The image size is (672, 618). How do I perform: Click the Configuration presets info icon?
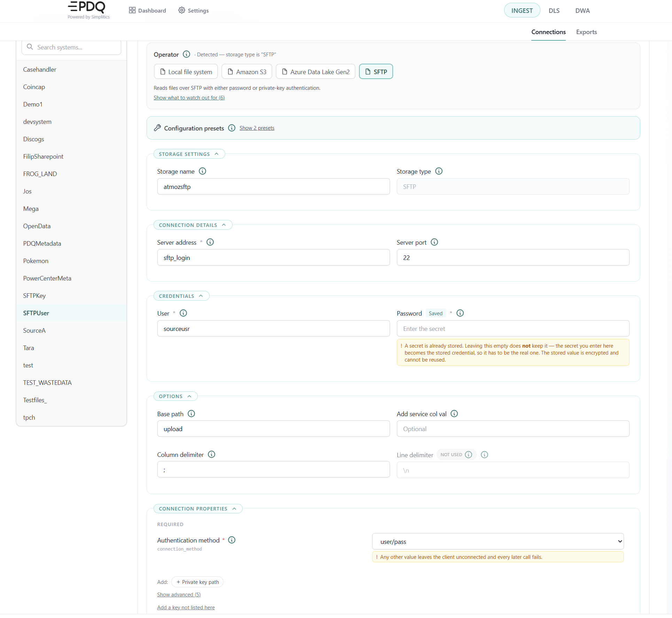pyautogui.click(x=232, y=128)
